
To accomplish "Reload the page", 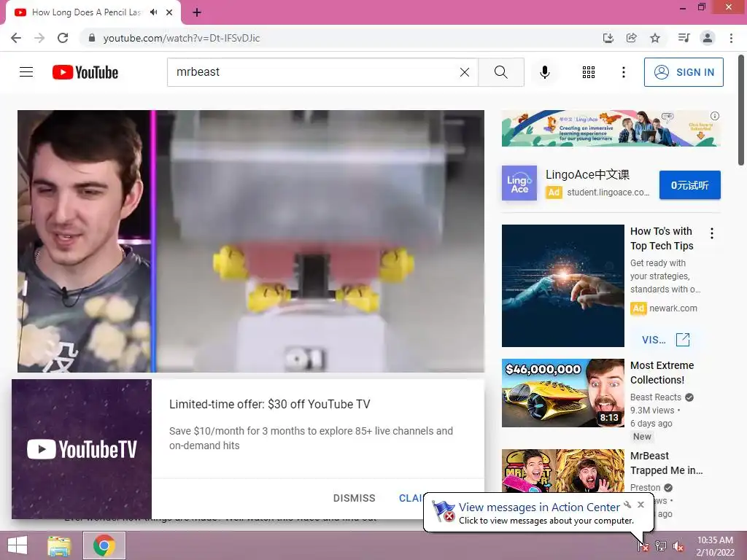I will (63, 38).
